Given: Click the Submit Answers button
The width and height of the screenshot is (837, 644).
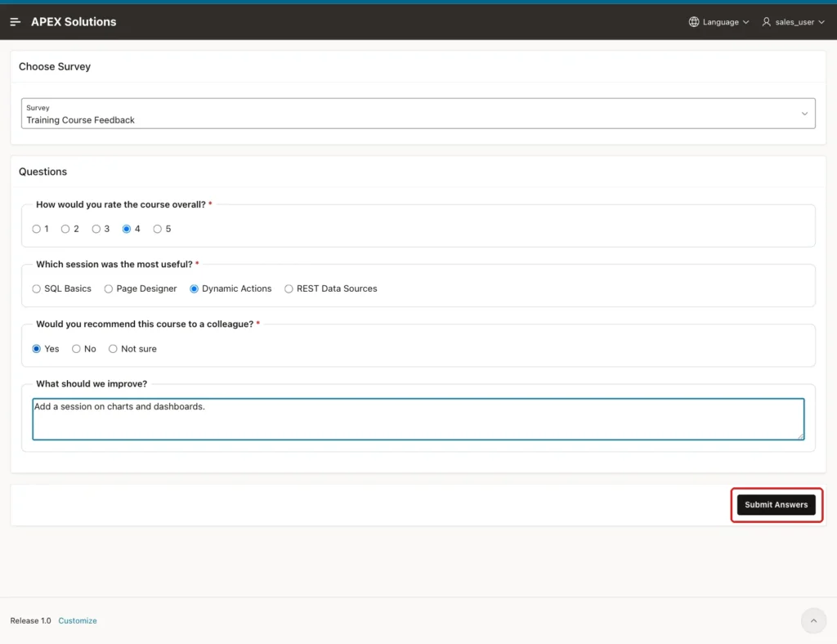Looking at the screenshot, I should [x=777, y=505].
